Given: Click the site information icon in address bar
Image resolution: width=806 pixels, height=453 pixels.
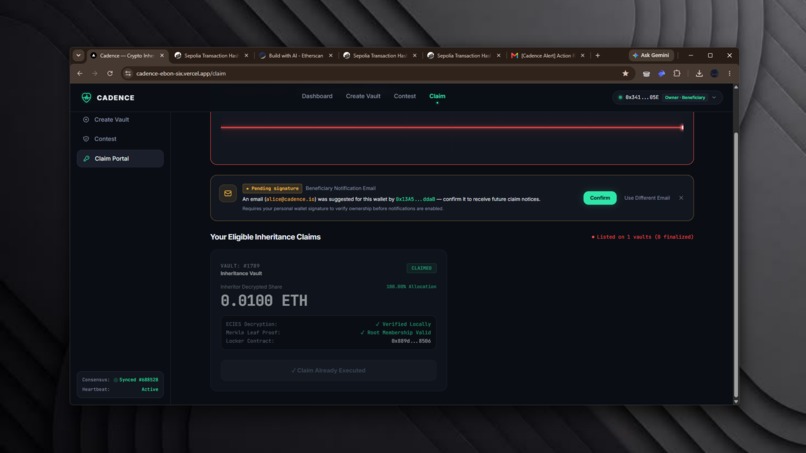Looking at the screenshot, I should [128, 74].
